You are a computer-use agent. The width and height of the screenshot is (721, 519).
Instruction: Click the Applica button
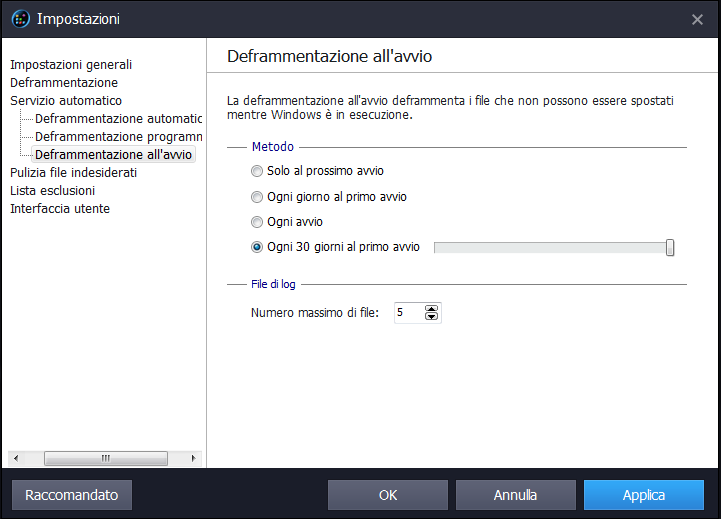tap(644, 495)
